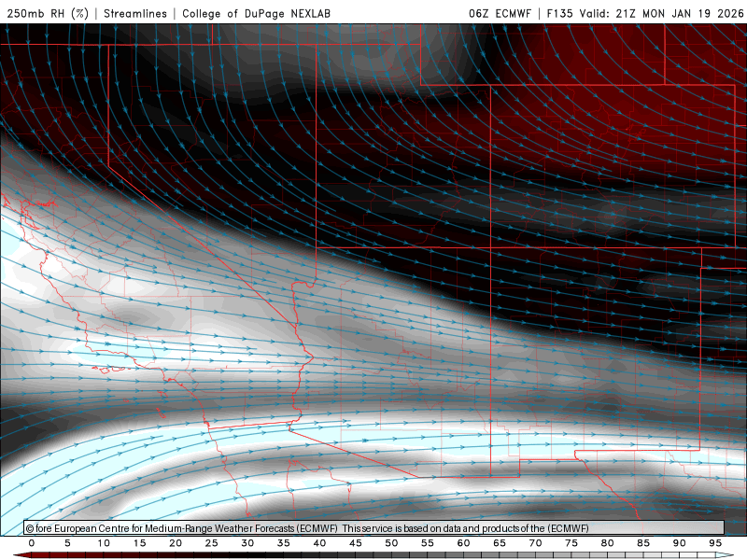Click the '65' label on the colorbar
The width and height of the screenshot is (747, 560).
pyautogui.click(x=500, y=543)
